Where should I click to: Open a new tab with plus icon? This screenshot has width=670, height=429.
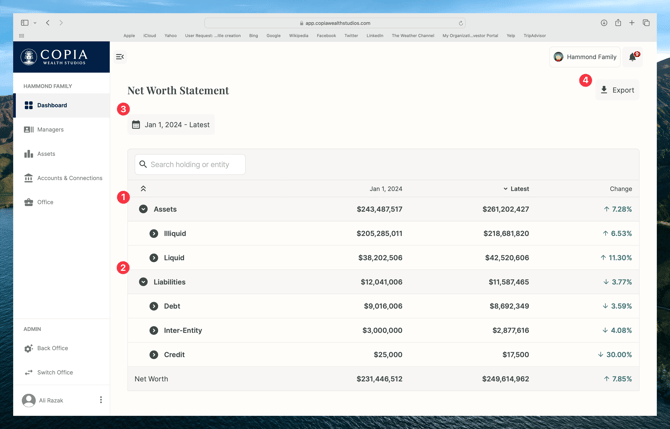(x=632, y=23)
